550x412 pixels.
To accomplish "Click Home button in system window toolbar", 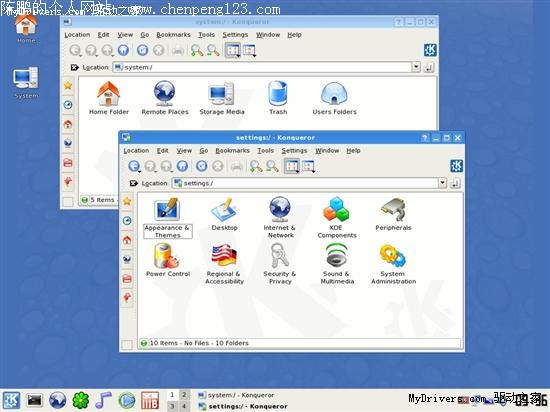I will tap(123, 50).
